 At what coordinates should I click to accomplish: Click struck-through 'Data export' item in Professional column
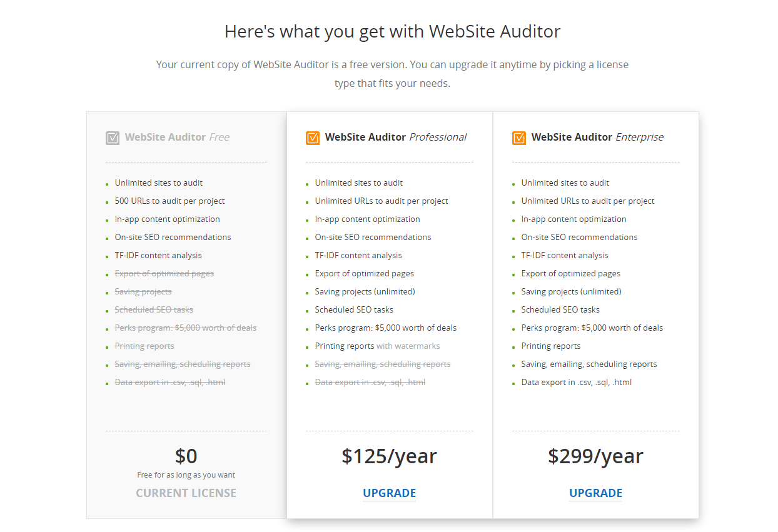click(x=370, y=382)
